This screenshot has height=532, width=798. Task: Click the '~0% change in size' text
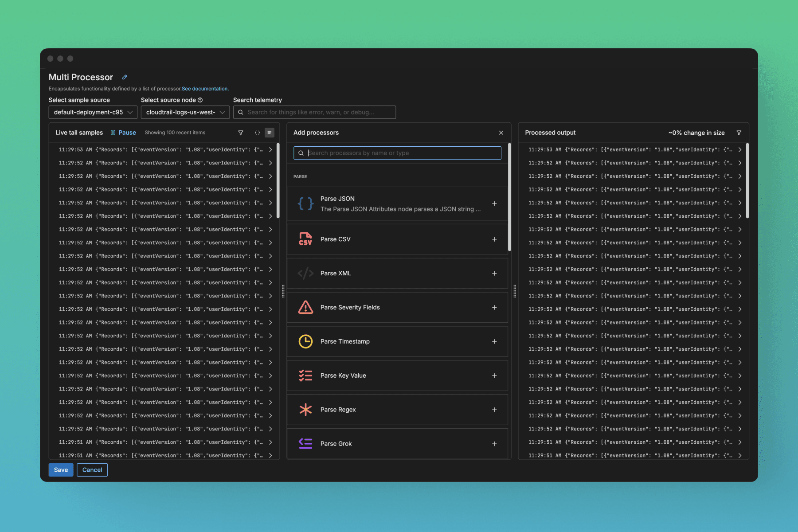pyautogui.click(x=696, y=133)
